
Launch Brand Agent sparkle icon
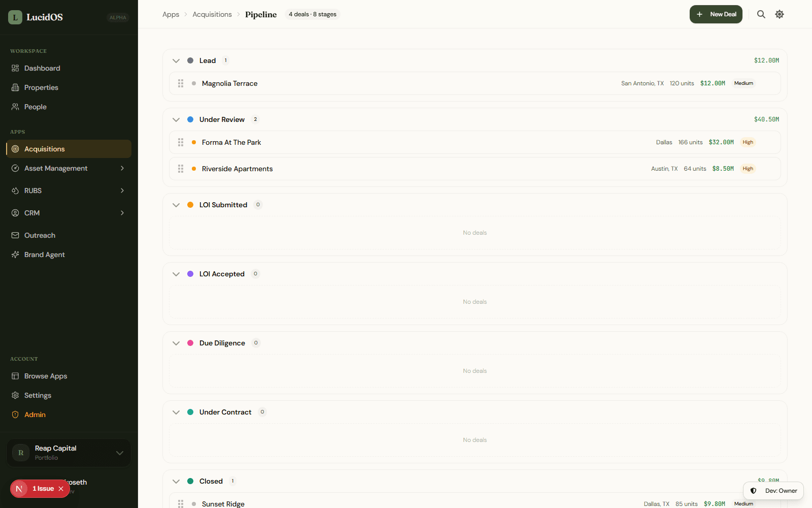[x=15, y=255]
